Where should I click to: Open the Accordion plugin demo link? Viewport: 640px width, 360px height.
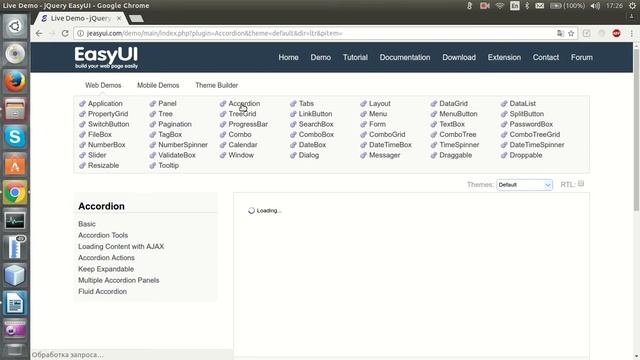coord(244,104)
